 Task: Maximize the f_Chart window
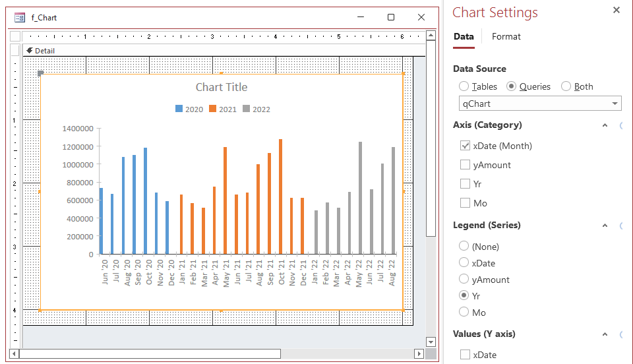click(x=390, y=18)
